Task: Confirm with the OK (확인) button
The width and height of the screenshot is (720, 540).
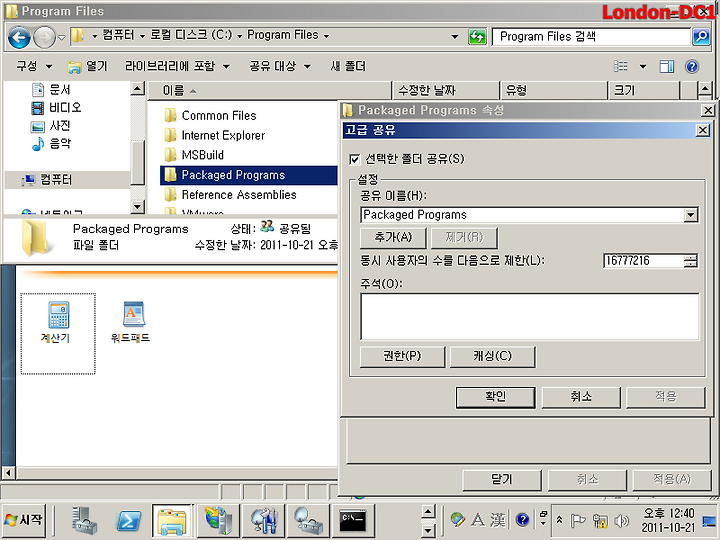Action: 495,397
